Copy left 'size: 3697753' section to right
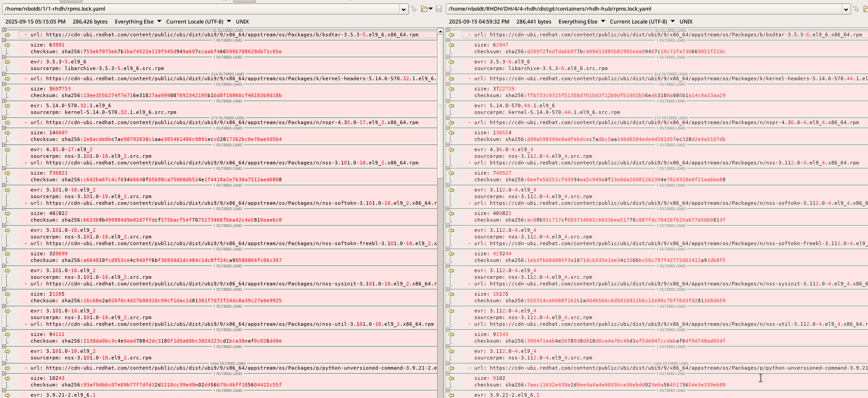This screenshot has height=398, width=868. [x=8, y=89]
